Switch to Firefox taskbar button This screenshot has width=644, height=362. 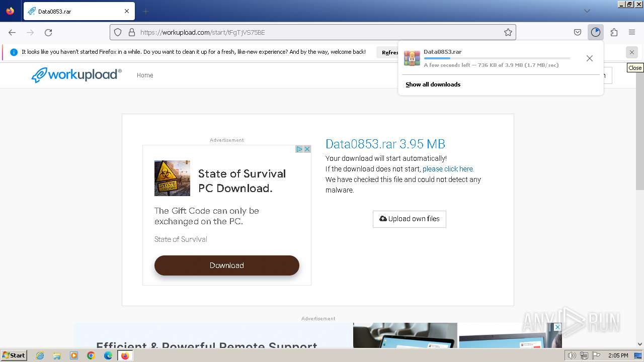click(x=125, y=355)
